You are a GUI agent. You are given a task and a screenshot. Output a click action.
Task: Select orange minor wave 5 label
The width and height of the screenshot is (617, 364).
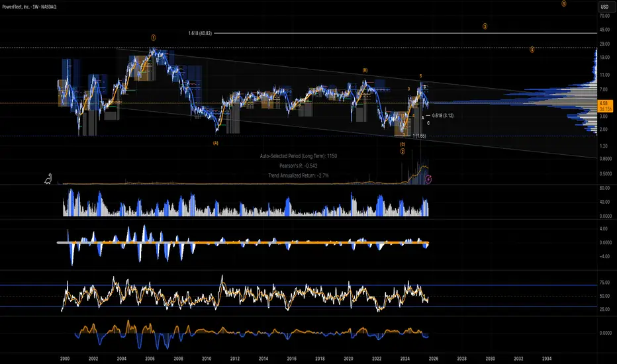pos(420,76)
